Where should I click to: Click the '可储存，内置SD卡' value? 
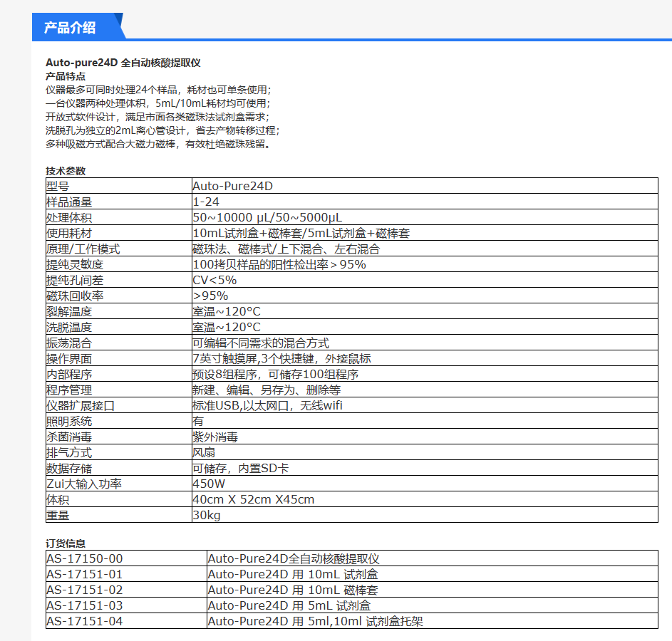coord(240,468)
